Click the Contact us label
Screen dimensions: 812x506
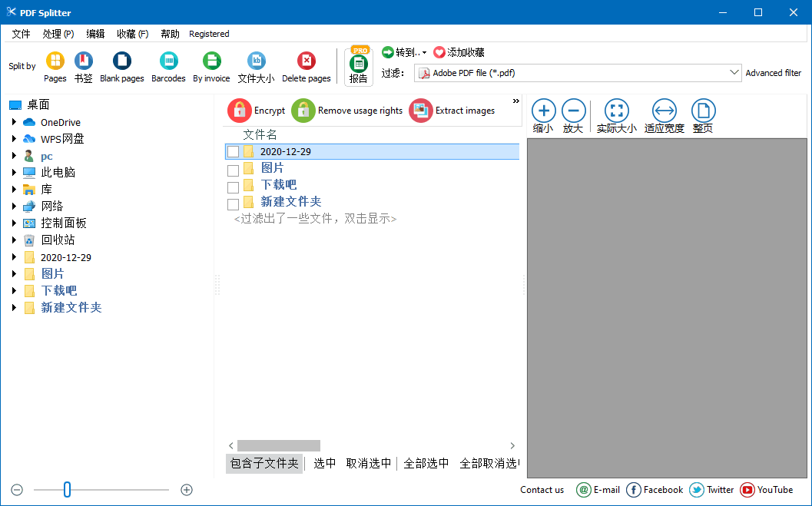pyautogui.click(x=542, y=490)
